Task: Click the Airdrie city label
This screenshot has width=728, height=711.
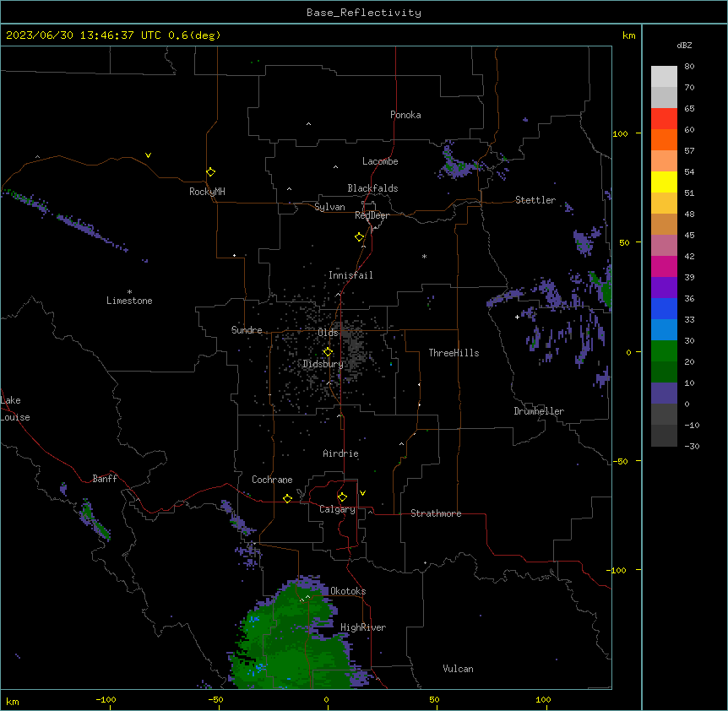Action: 340,453
